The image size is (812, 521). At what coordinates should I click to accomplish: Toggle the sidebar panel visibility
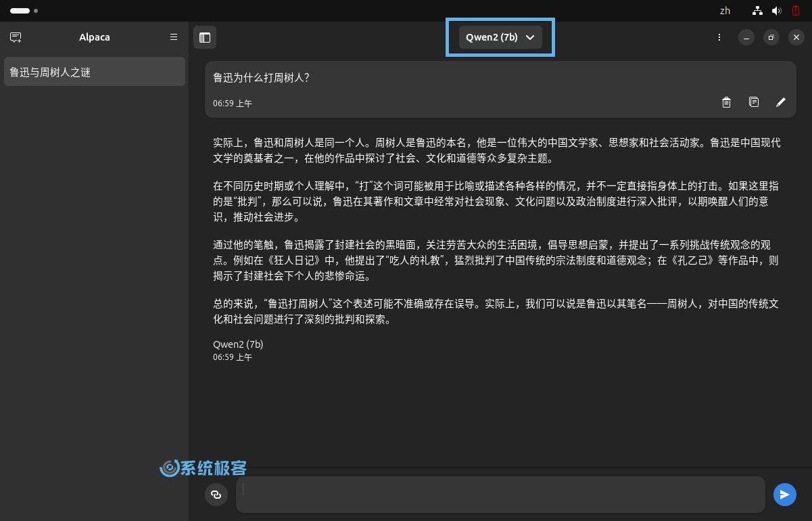click(x=205, y=37)
